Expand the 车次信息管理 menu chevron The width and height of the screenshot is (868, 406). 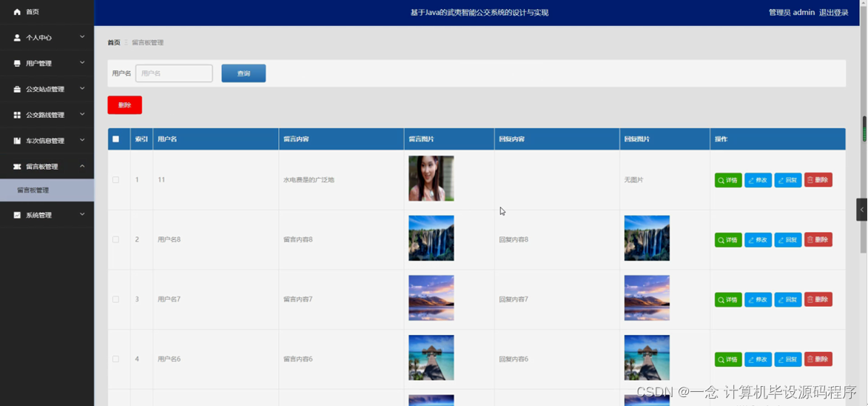click(x=82, y=140)
